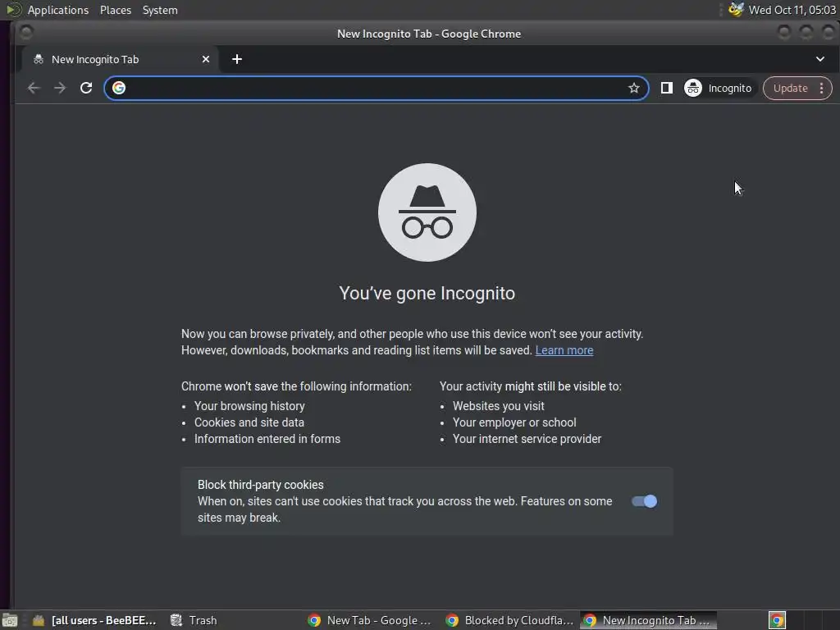
Task: Click the forward navigation arrow
Action: (60, 88)
